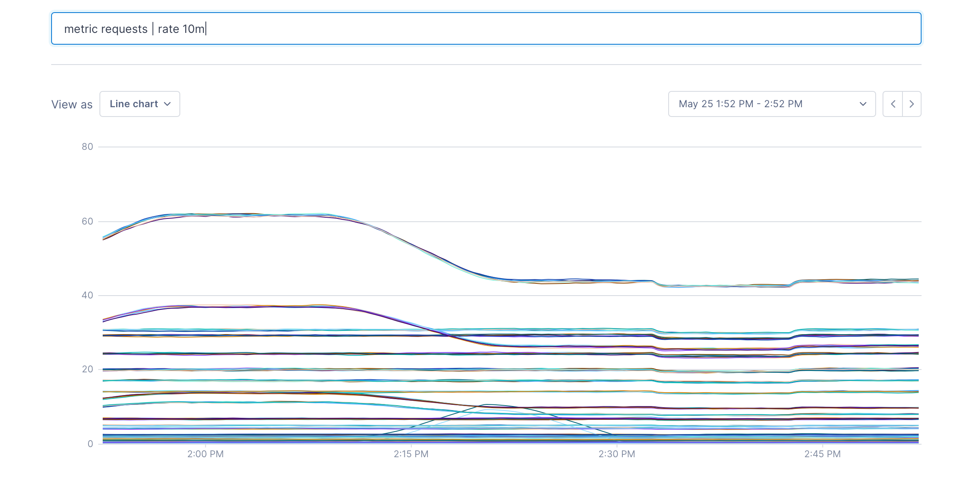Click the 0 y-axis label

click(90, 444)
